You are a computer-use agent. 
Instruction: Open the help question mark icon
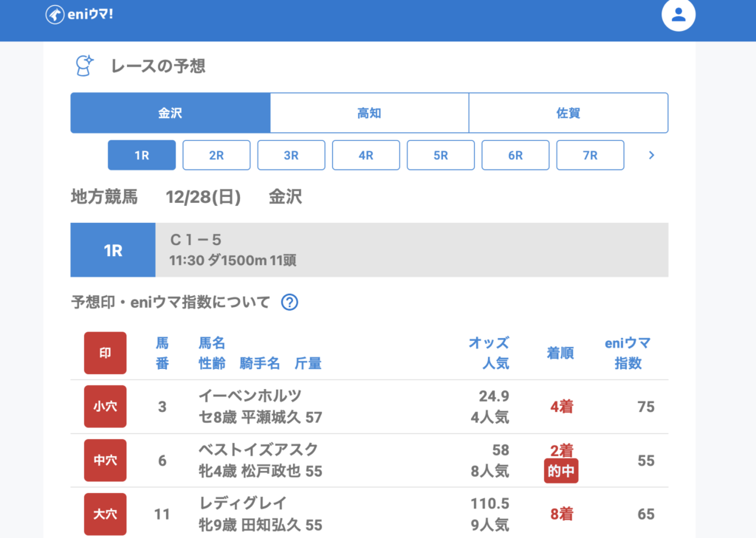coord(289,302)
